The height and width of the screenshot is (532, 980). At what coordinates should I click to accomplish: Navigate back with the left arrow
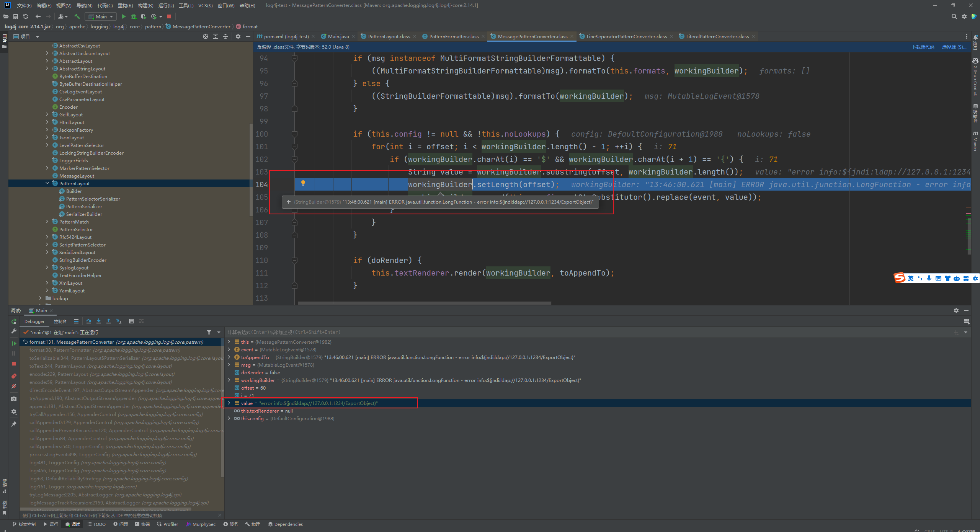point(38,16)
